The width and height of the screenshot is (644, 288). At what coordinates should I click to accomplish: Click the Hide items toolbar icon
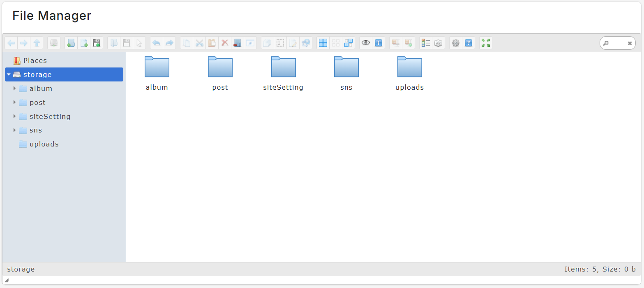250,43
